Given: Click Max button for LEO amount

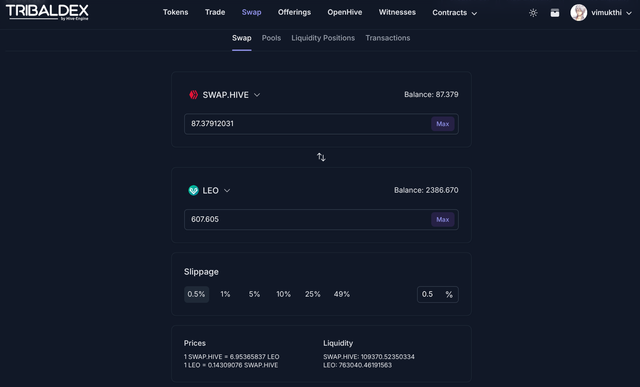Looking at the screenshot, I should click(x=442, y=220).
